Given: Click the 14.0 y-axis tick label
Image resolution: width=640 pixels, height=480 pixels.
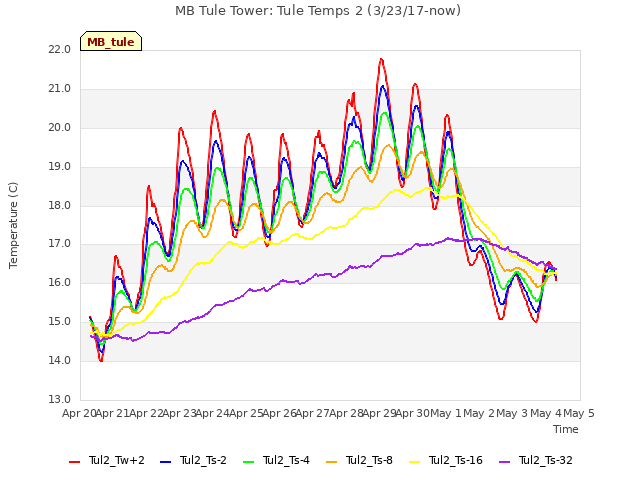Looking at the screenshot, I should [x=59, y=360].
